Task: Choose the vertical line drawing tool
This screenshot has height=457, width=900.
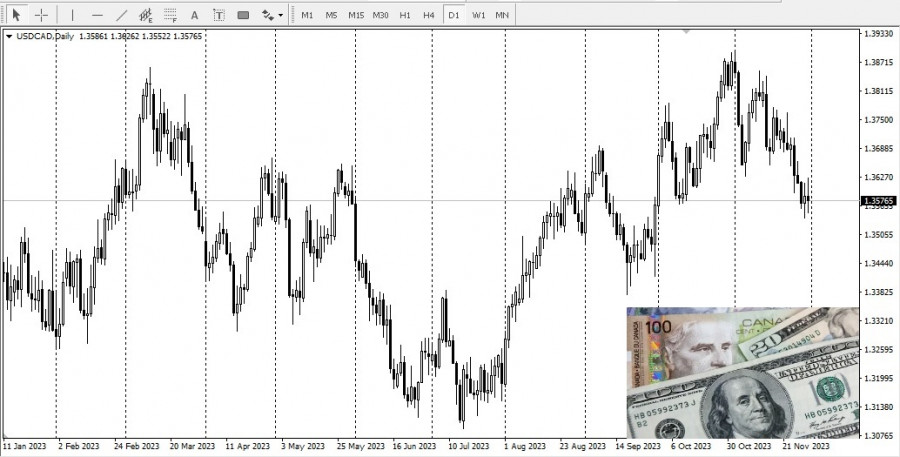Action: [x=72, y=15]
